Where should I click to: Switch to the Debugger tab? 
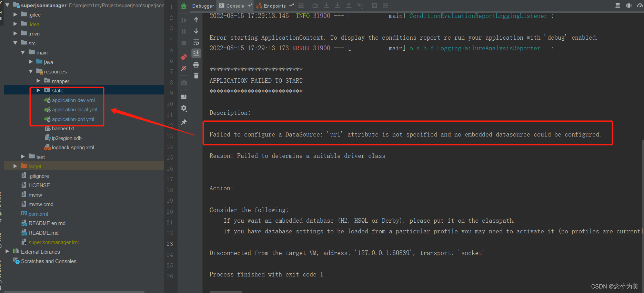click(203, 6)
